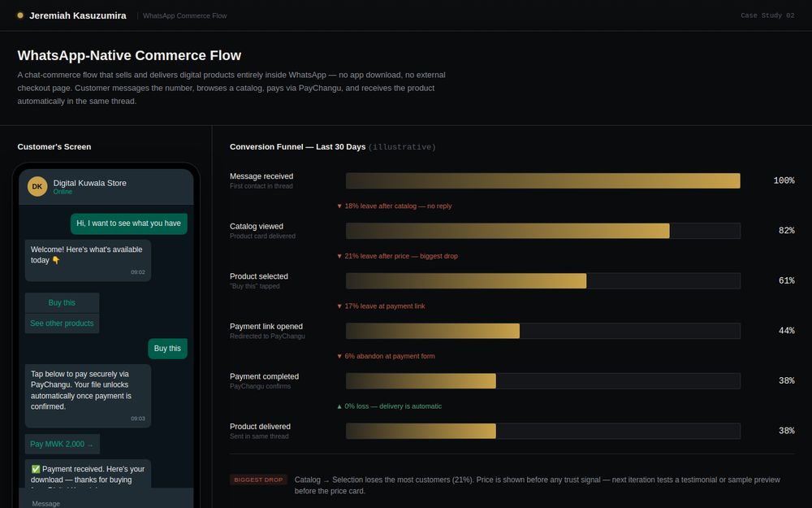Click the 'Product delivered' stage label
The height and width of the screenshot is (508, 812).
260,427
